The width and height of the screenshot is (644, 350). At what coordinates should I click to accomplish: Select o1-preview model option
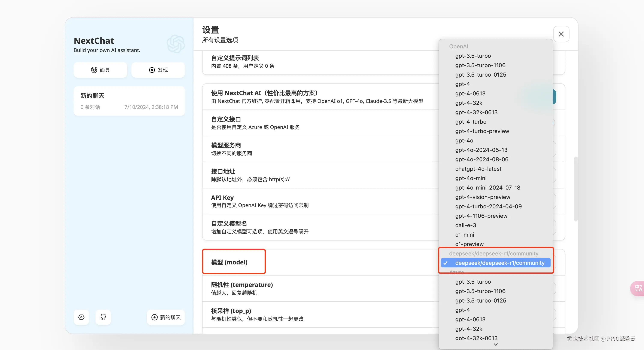click(469, 244)
